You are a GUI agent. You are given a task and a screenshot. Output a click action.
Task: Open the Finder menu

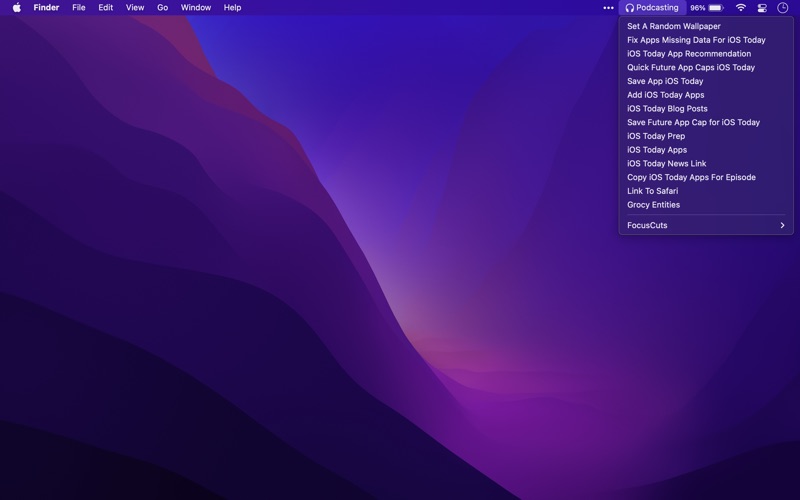point(46,8)
